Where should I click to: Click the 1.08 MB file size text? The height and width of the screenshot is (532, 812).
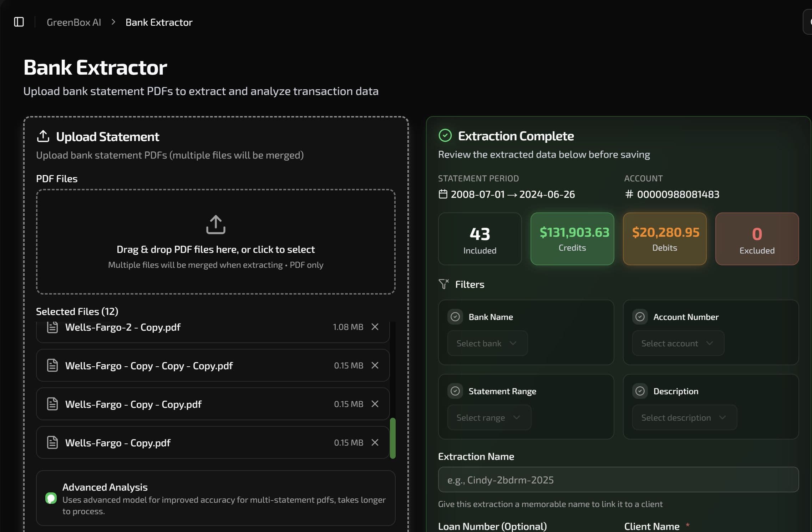tap(348, 327)
